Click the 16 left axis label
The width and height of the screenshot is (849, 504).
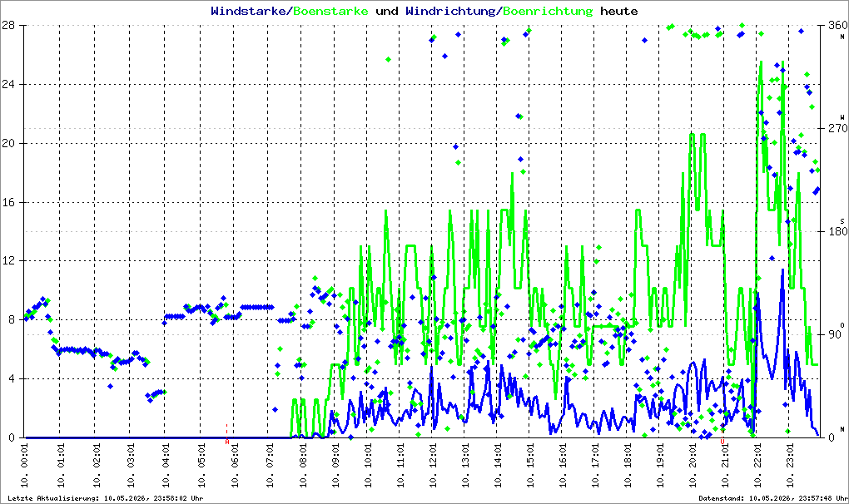point(7,202)
